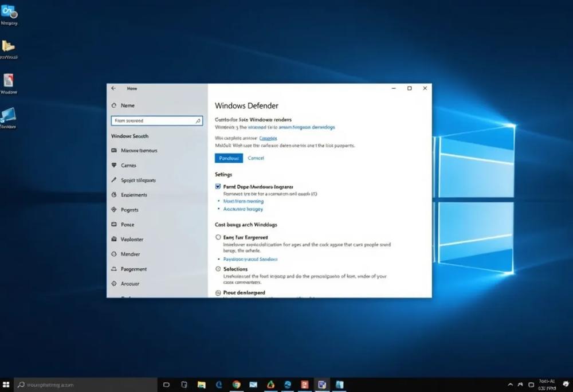Screen dimensions: 573x392
Task: Open the 'Enpiernents' sidebar item
Action: tap(129, 195)
